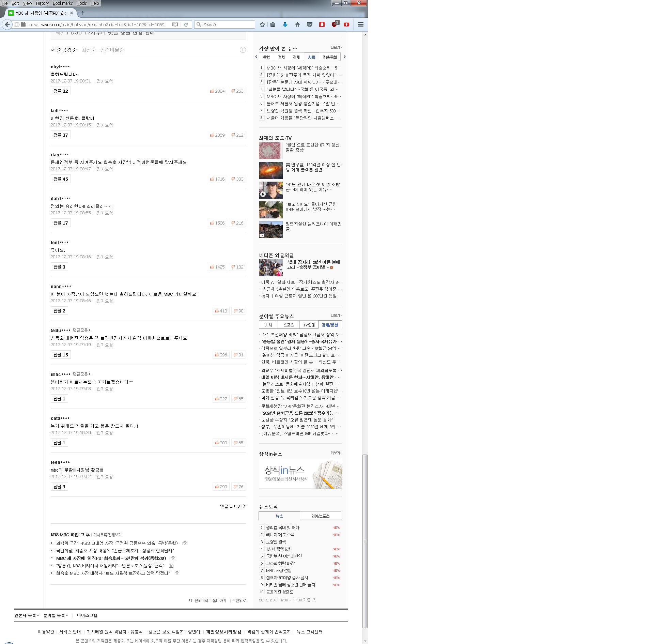Click 접기요청 on ebyl**** comment
The width and height of the screenshot is (652, 644).
105,81
